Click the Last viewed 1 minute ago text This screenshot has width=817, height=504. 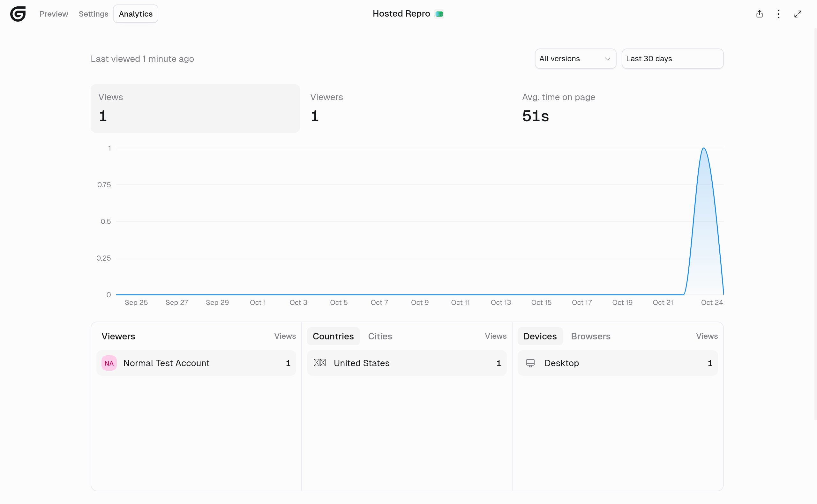click(142, 59)
